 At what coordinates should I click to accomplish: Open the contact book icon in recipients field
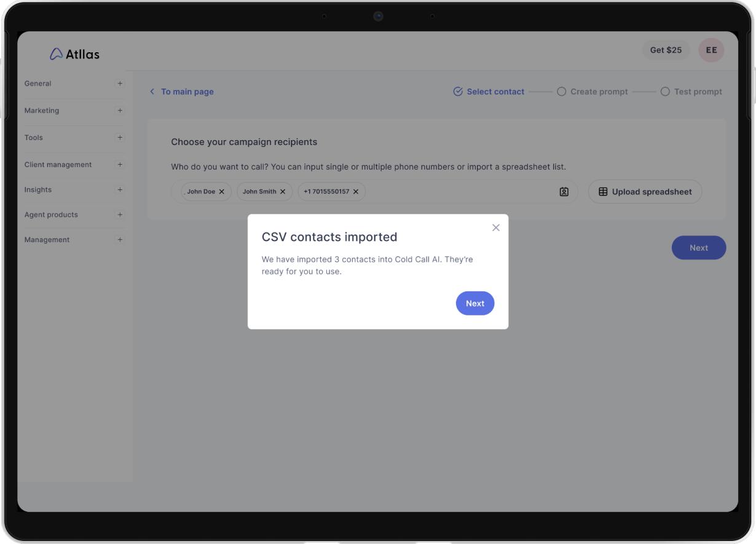point(564,192)
